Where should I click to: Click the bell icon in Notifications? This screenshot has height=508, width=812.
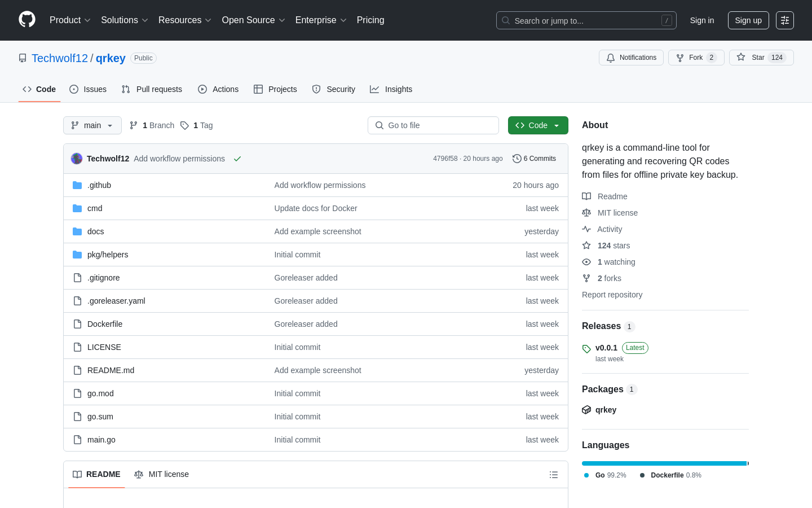coord(611,58)
